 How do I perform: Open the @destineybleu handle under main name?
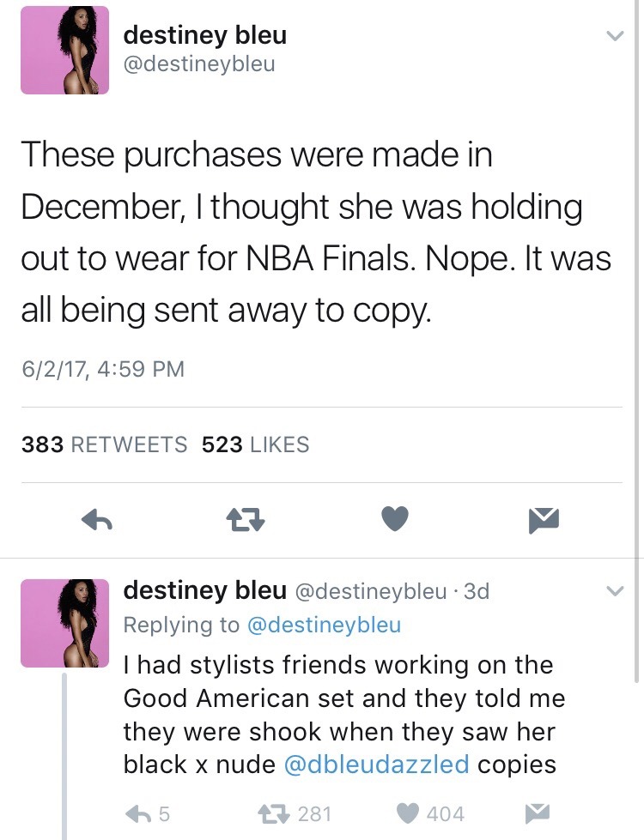200,63
